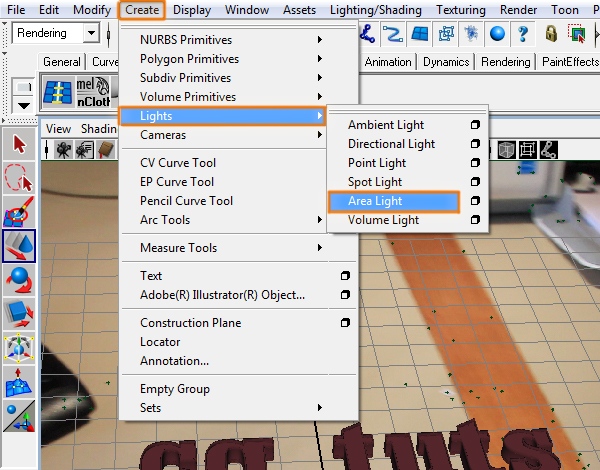Open Volume Light options box
The width and height of the screenshot is (600, 470).
pos(475,220)
